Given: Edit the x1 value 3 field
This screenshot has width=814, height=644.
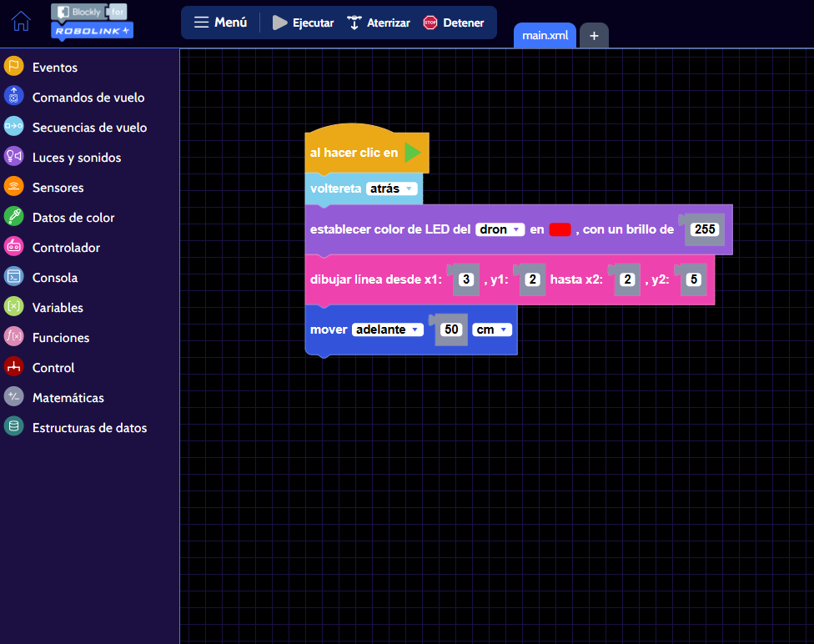Looking at the screenshot, I should click(x=466, y=279).
